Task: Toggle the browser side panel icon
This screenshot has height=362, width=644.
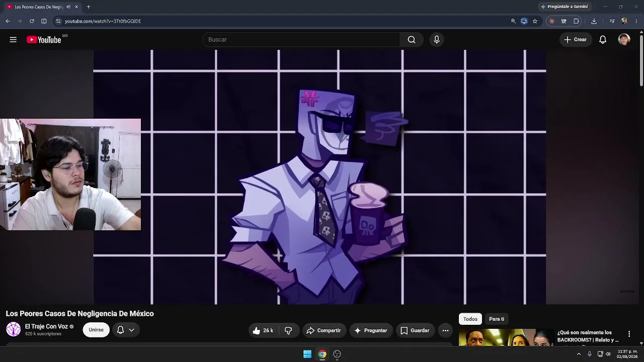Action: [x=44, y=21]
